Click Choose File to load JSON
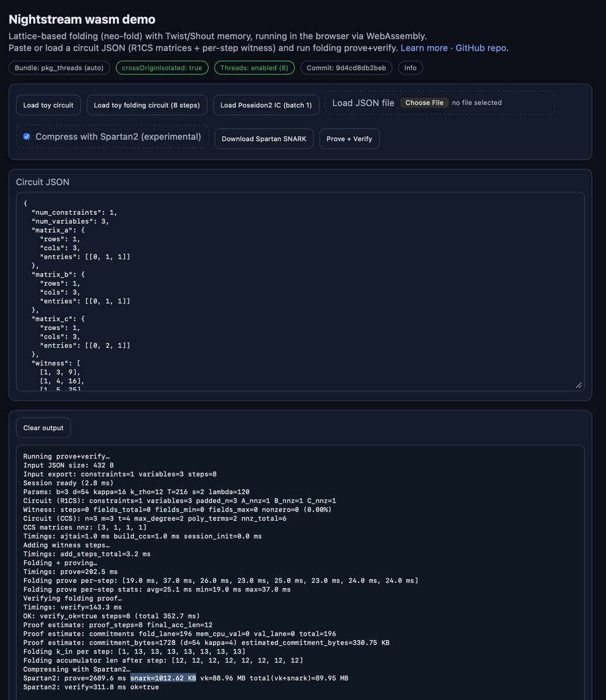The image size is (606, 700). point(424,103)
